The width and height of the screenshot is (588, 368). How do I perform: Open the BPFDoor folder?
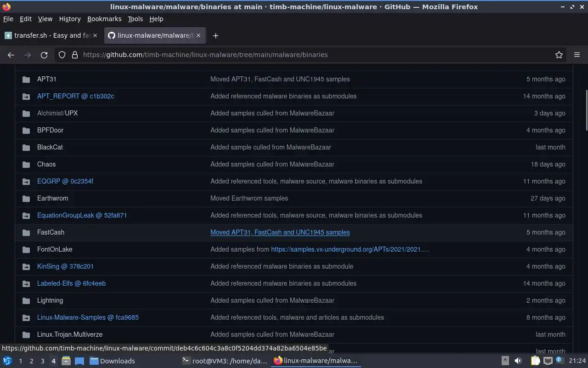point(50,130)
